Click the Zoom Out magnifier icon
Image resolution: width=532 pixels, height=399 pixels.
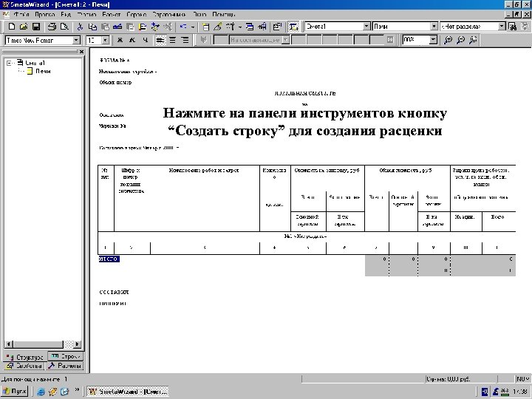(461, 40)
